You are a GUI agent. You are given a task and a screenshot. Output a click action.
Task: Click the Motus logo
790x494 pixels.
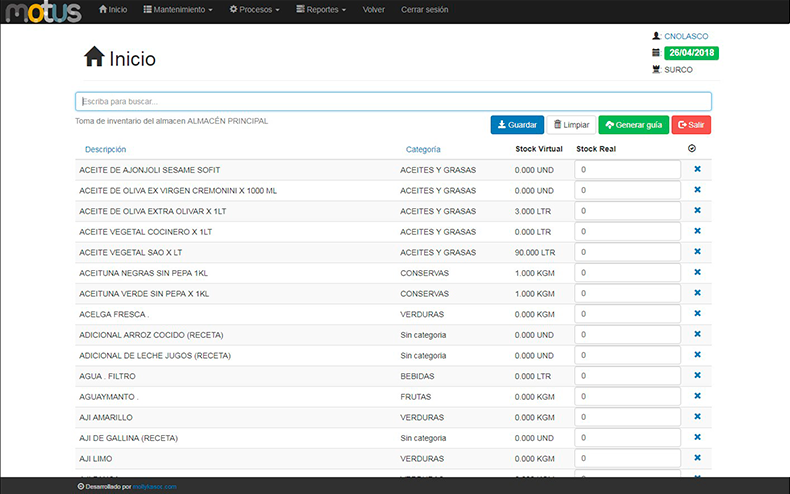(42, 10)
